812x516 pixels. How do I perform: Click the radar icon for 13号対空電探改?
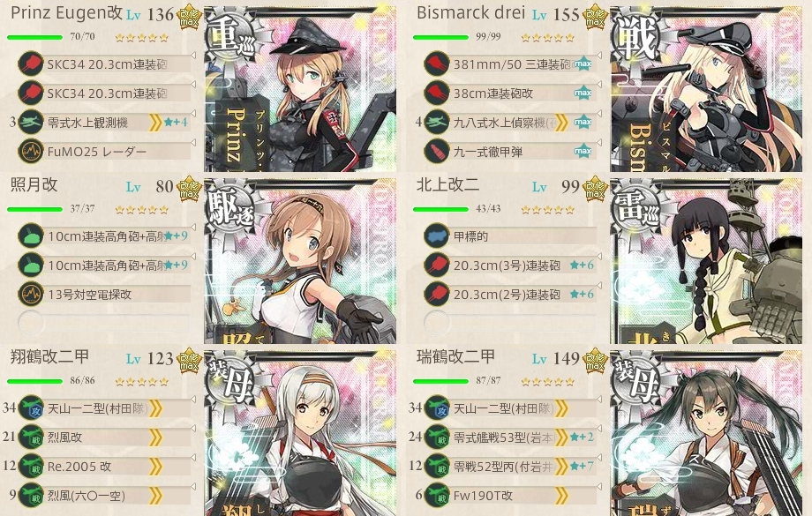[31, 295]
